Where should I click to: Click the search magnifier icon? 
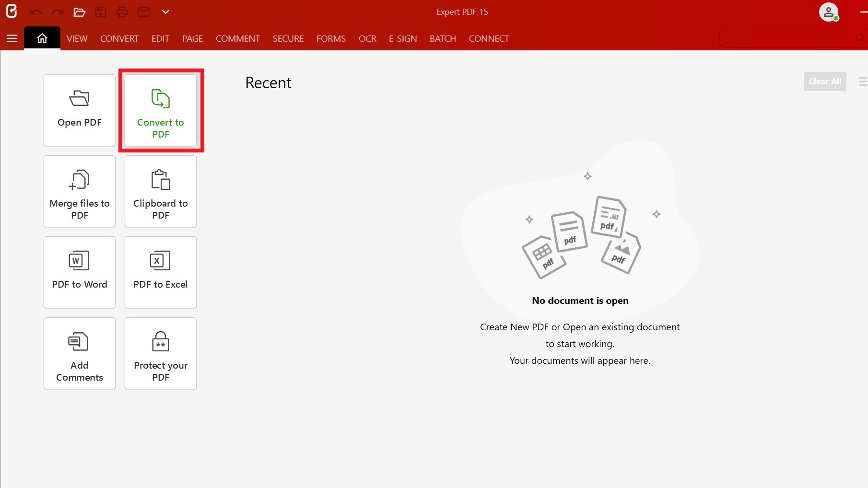[861, 38]
